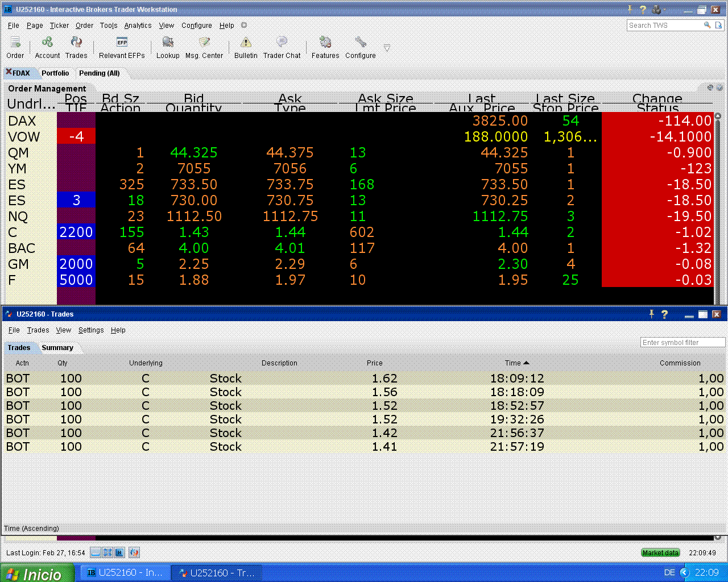Click the magnifier icon in Search TWS
This screenshot has width=728, height=582.
tap(707, 25)
